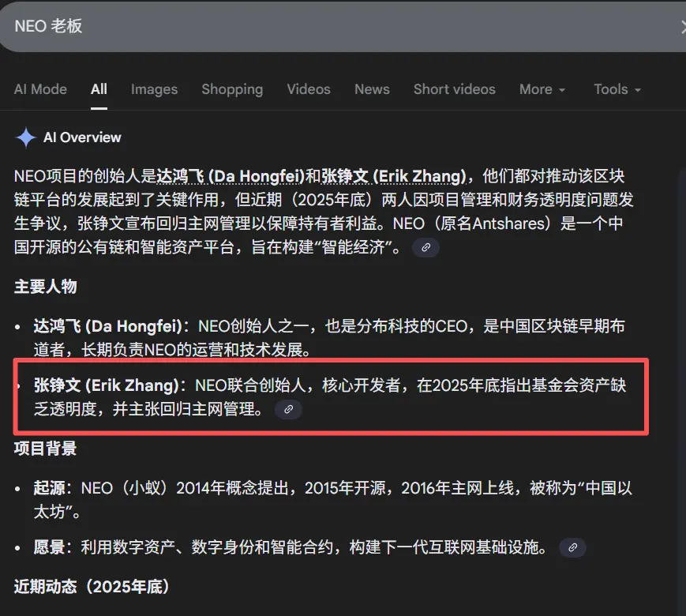Viewport: 686px width, 616px height.
Task: Click underlined name 张铮文 (Erik Zhang) in summary
Action: point(394,176)
